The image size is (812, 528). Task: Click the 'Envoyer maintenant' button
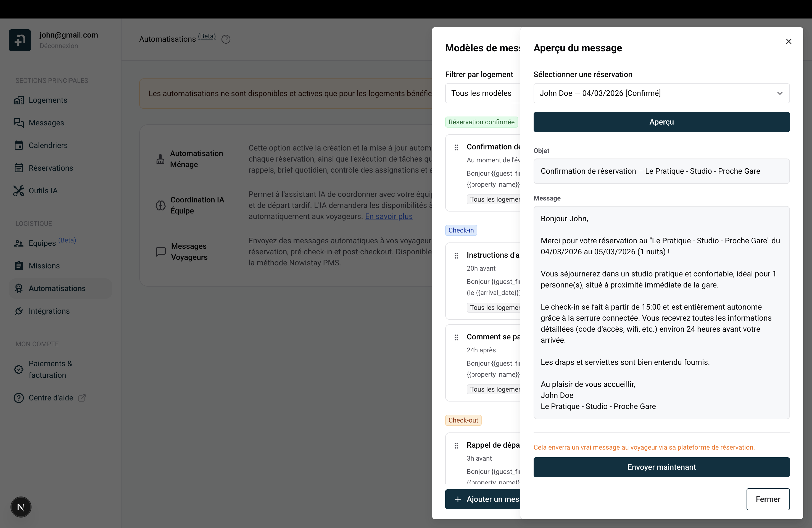click(x=661, y=467)
